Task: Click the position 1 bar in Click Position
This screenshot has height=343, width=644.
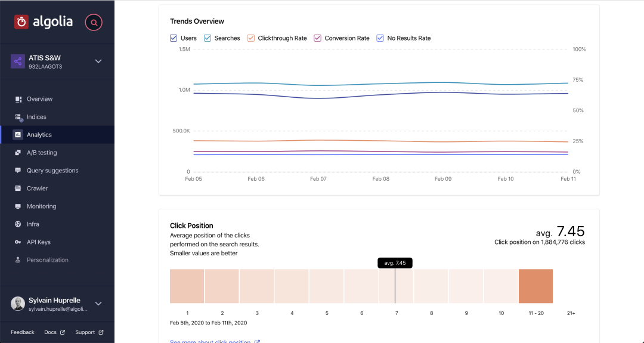Action: pos(187,286)
